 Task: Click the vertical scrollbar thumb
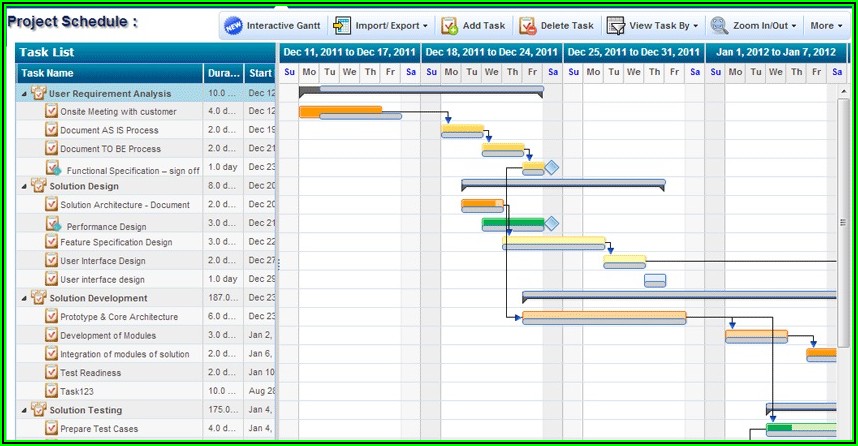coord(843,222)
